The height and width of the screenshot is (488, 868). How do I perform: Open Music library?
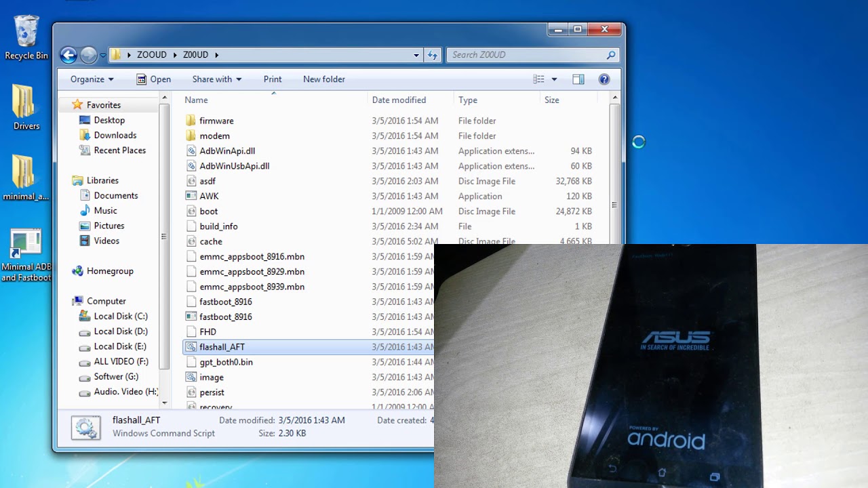tap(98, 211)
